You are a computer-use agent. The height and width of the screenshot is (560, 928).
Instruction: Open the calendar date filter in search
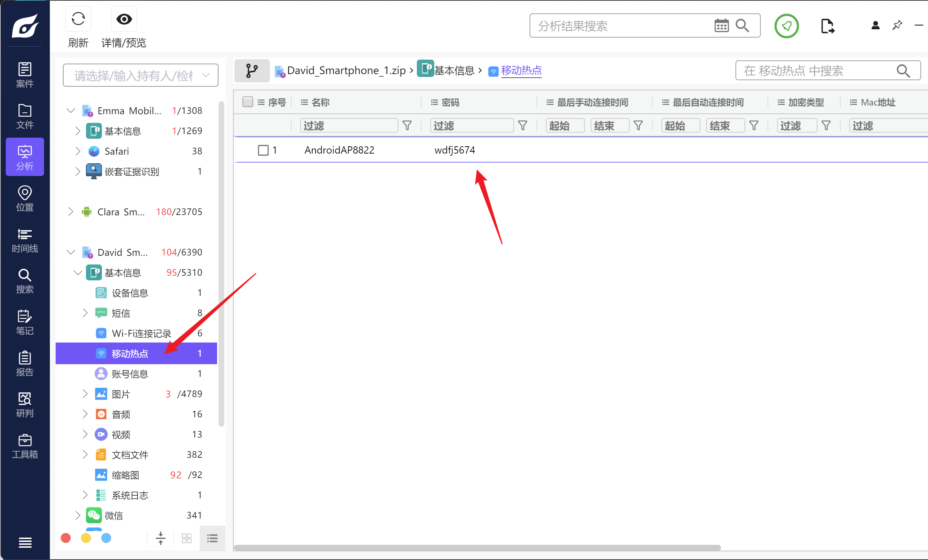click(x=721, y=26)
